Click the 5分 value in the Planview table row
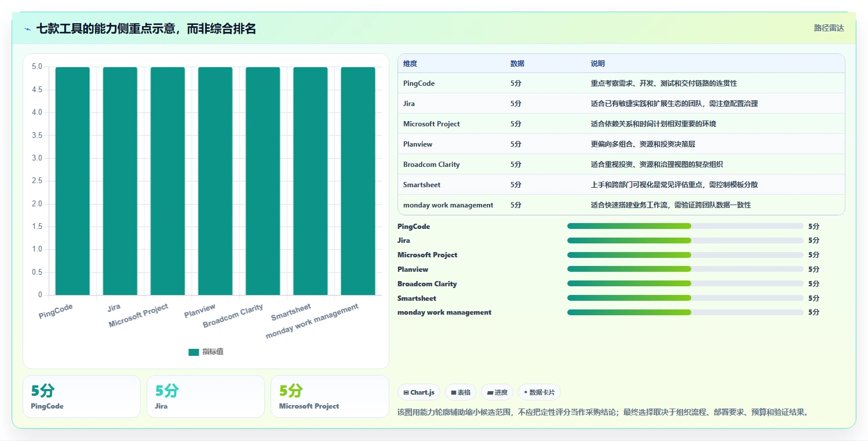Screen dimensions: 868x441 tap(516, 144)
